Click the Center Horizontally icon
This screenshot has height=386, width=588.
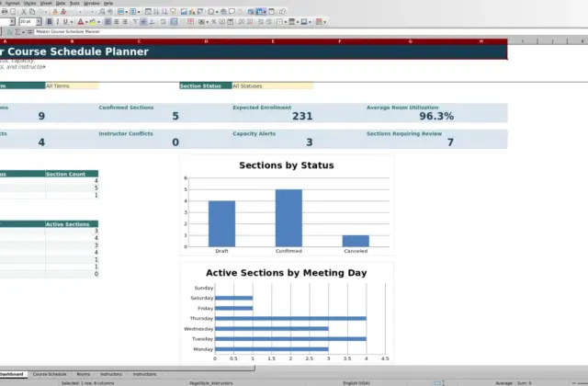pos(117,22)
